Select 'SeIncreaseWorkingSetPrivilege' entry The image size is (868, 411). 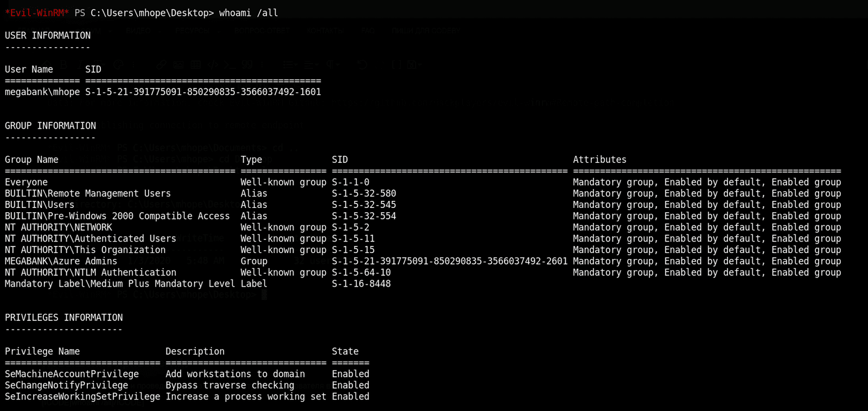(82, 397)
